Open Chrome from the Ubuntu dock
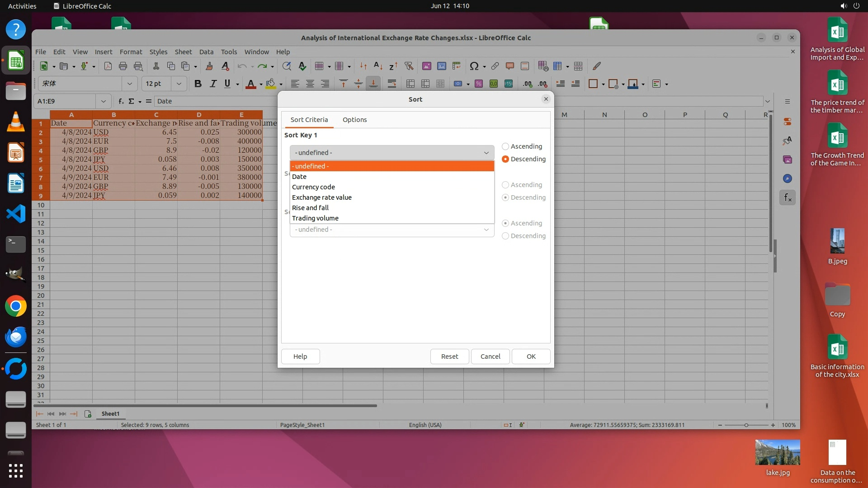 [16, 306]
